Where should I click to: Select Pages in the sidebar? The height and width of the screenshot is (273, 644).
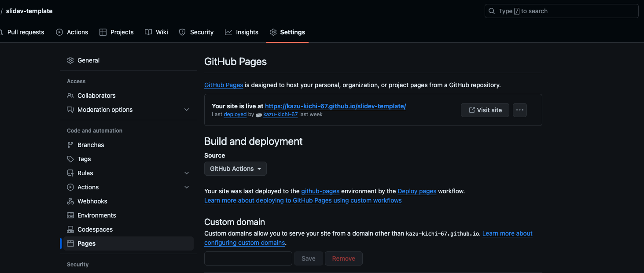129,243
